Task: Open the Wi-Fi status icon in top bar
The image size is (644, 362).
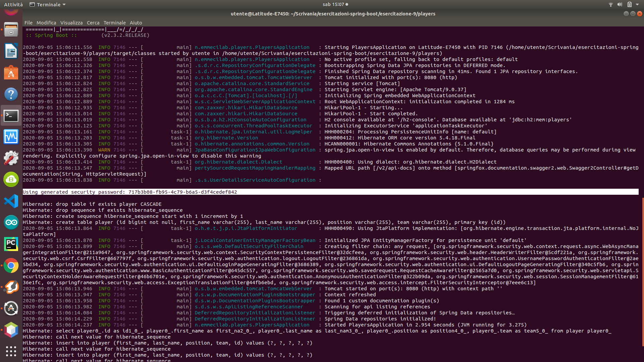Action: point(610,4)
